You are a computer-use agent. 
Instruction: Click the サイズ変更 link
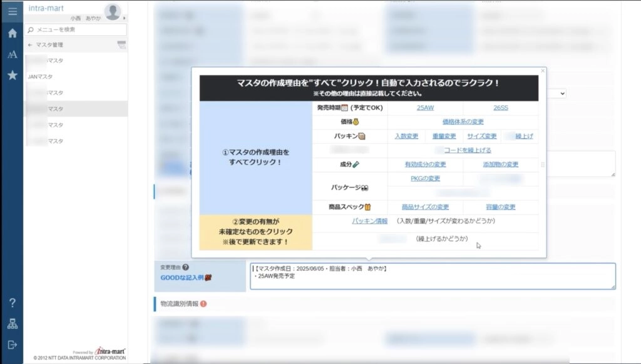[481, 136]
